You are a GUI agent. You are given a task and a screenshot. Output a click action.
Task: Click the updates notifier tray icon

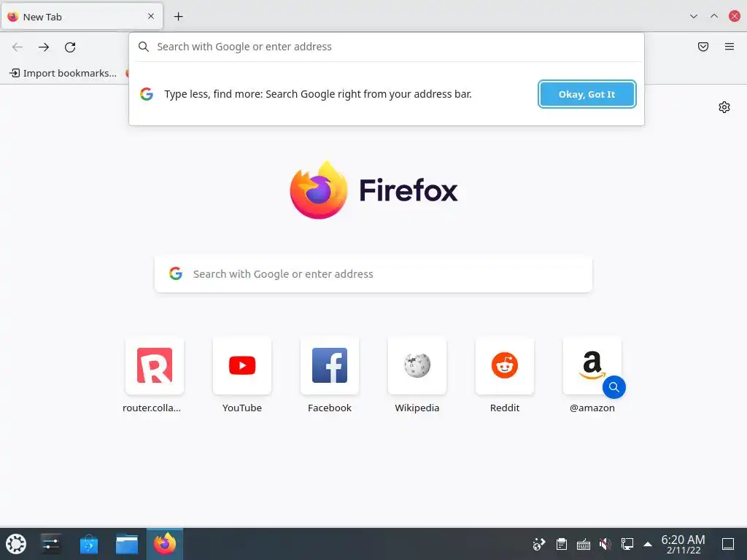(x=539, y=544)
